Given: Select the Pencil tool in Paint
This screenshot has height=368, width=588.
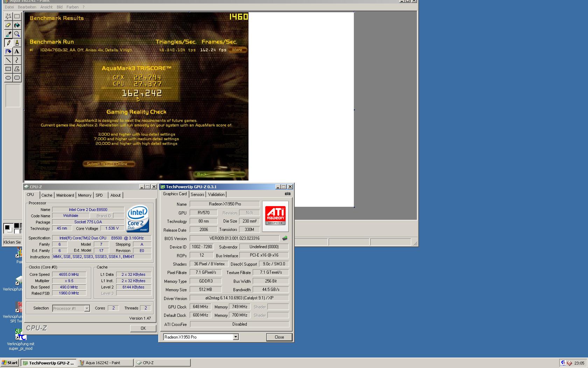Looking at the screenshot, I should 8,43.
